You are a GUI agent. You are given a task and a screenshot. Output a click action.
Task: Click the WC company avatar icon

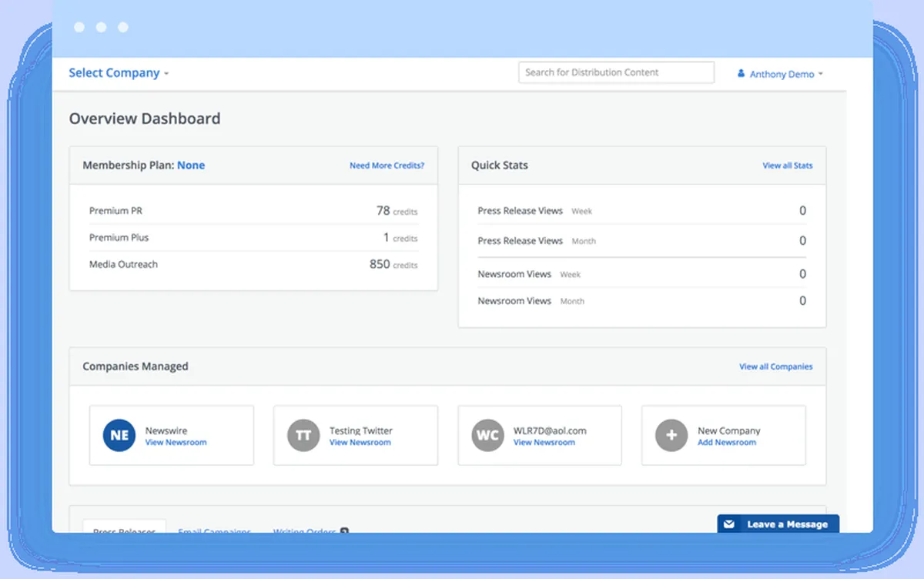click(x=487, y=436)
